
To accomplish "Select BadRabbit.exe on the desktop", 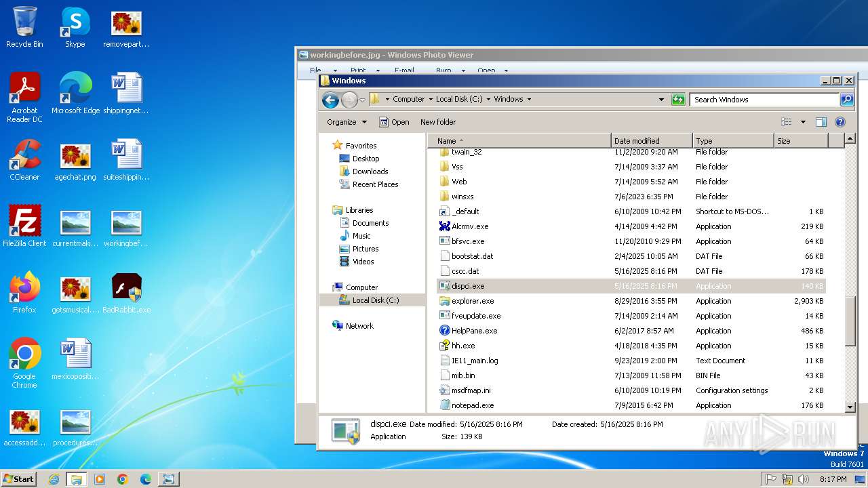I will click(x=127, y=293).
